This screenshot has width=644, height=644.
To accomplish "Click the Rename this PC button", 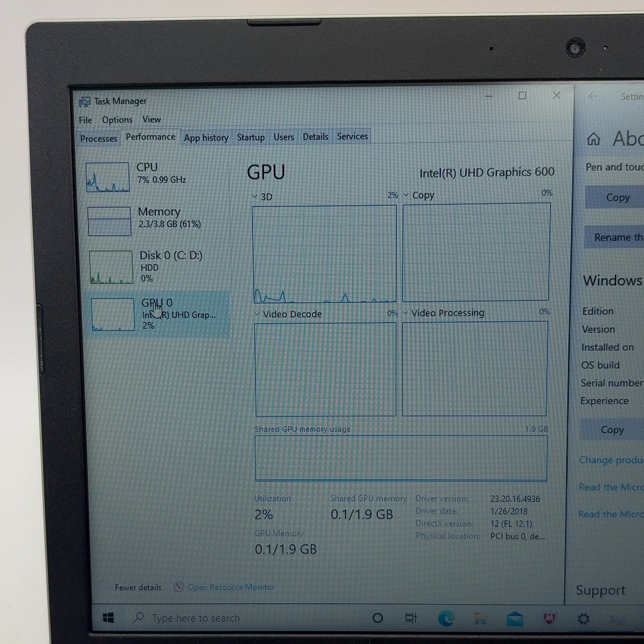I will pyautogui.click(x=614, y=237).
